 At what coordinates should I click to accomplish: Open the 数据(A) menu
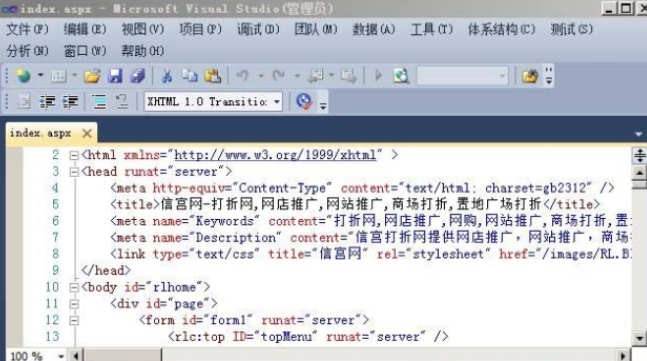373,29
